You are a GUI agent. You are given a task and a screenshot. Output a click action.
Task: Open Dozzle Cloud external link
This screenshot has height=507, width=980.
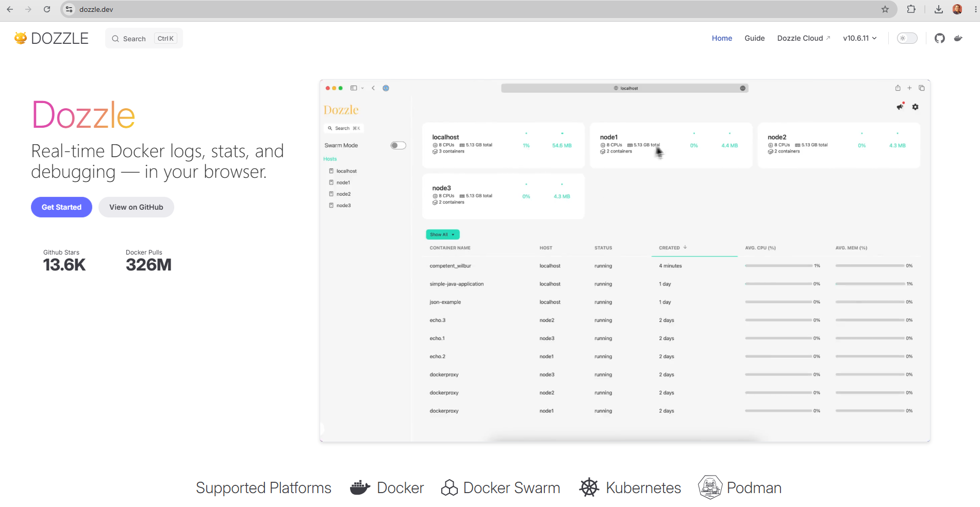pyautogui.click(x=804, y=38)
